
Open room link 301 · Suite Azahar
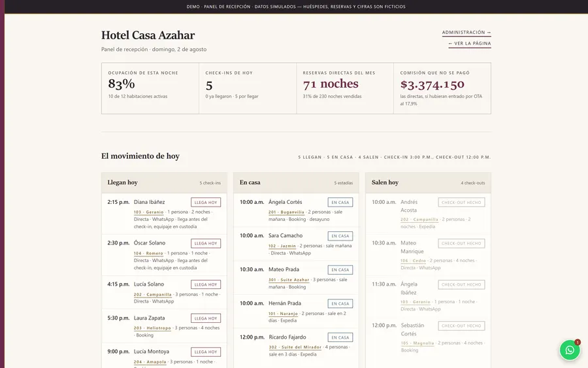[x=289, y=280]
